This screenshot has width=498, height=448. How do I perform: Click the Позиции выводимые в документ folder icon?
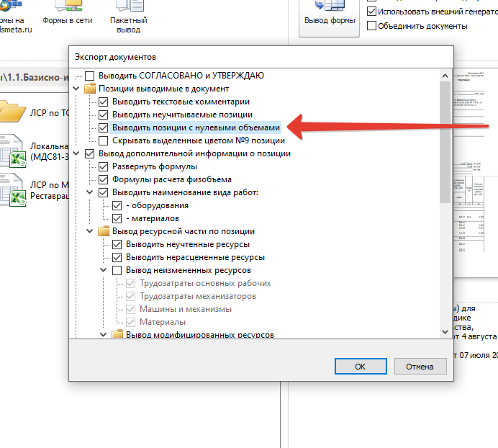tap(90, 89)
